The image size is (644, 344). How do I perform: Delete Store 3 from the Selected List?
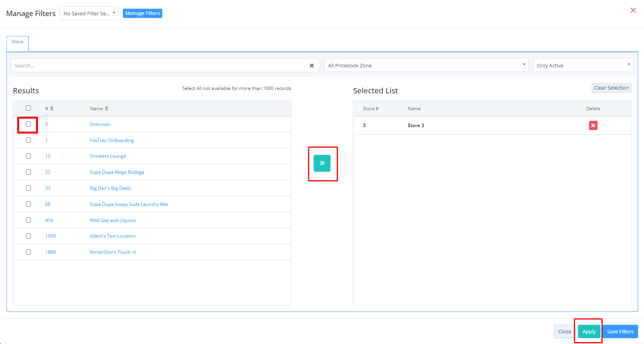(593, 126)
